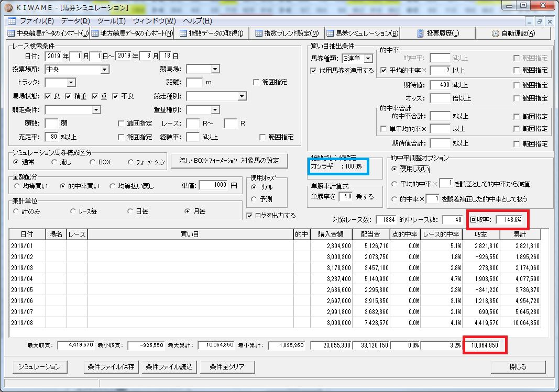Click the 充足率 input field showing 80
This screenshot has height=392, width=559.
52,137
